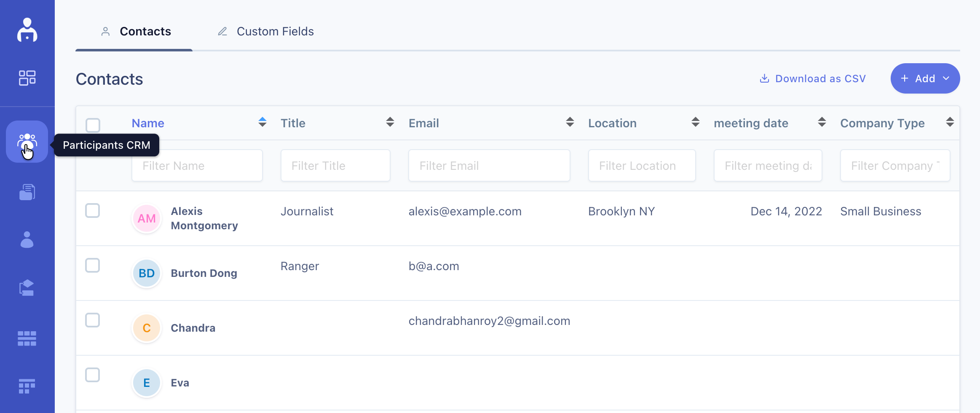980x413 pixels.
Task: Open the bottom table layout icon in sidebar
Action: (x=27, y=386)
